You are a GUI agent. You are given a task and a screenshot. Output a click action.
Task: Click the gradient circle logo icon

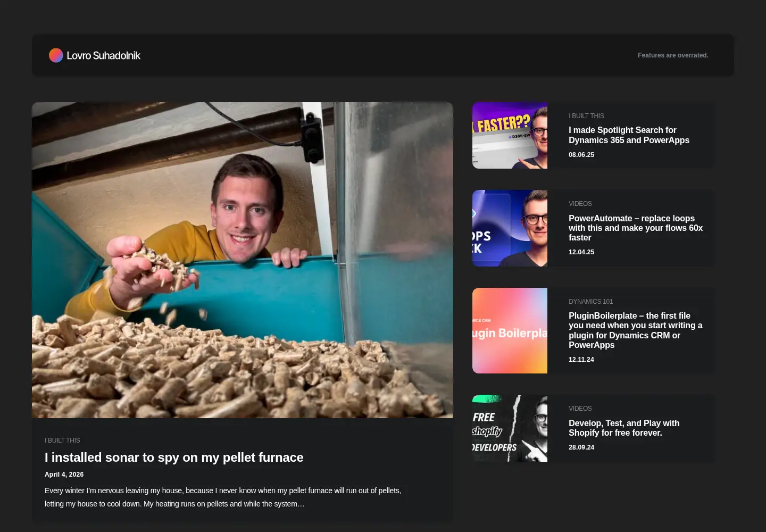[x=56, y=55]
